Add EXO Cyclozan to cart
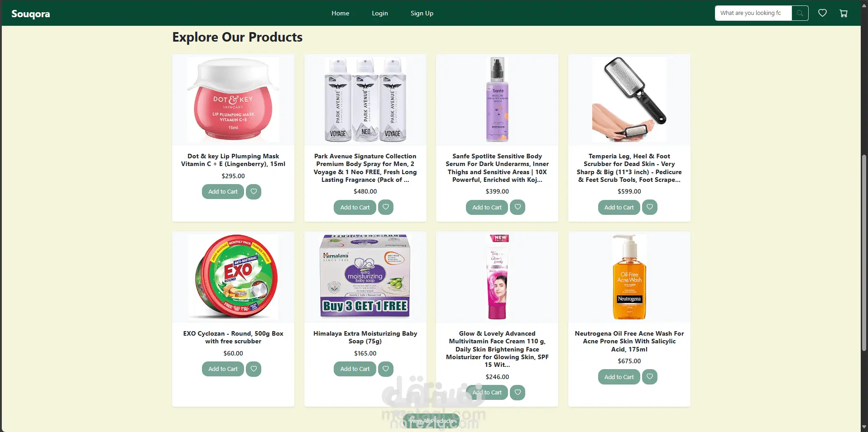 [223, 369]
